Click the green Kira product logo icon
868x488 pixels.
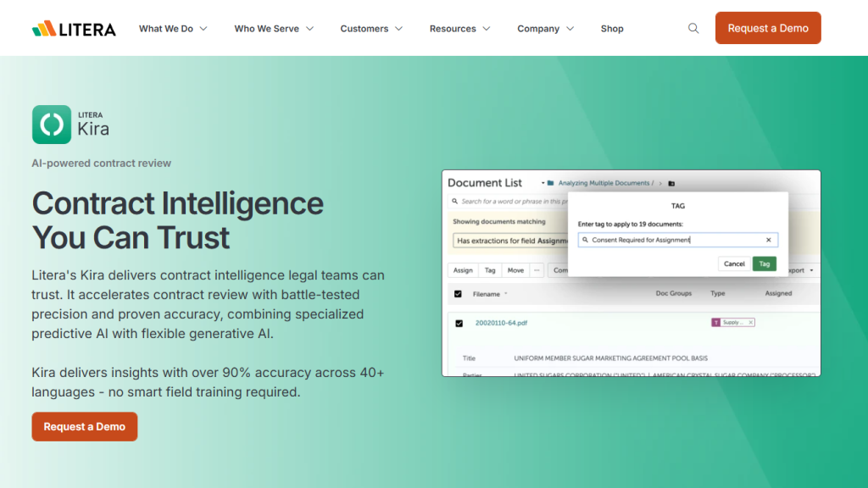[52, 125]
